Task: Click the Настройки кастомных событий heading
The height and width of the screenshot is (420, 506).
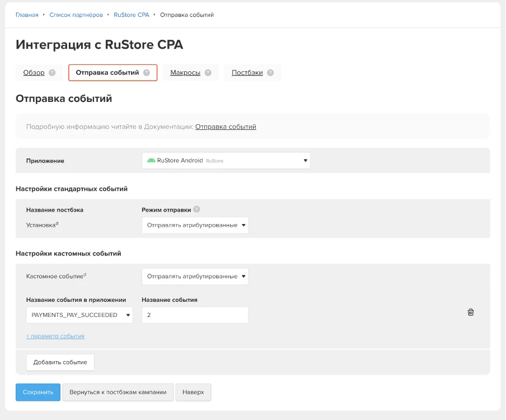Action: coord(68,254)
